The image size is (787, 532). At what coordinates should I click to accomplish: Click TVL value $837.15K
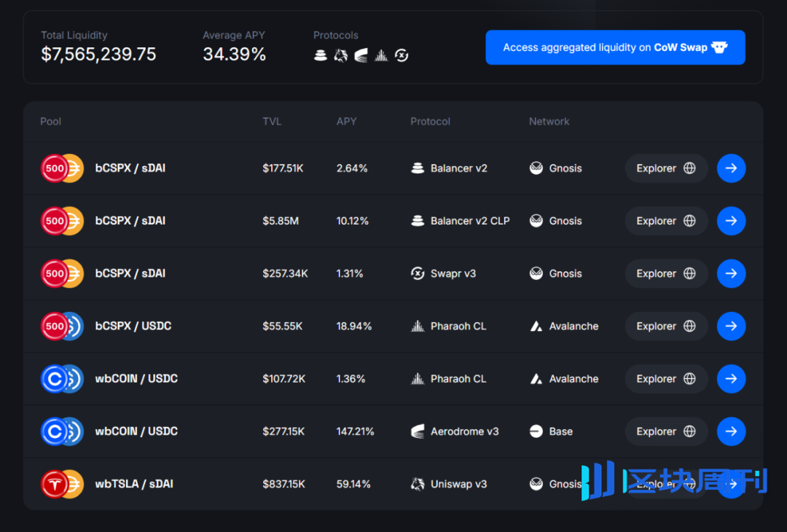[x=283, y=485]
